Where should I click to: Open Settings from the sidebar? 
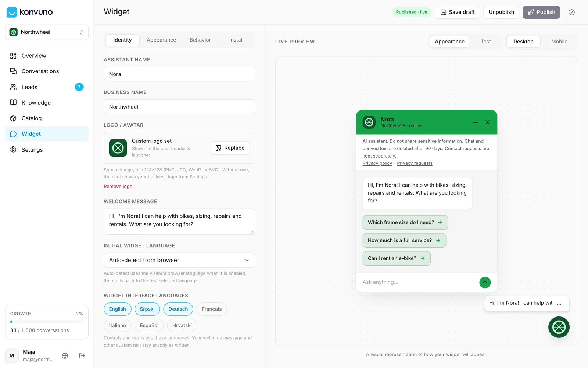tap(47, 150)
